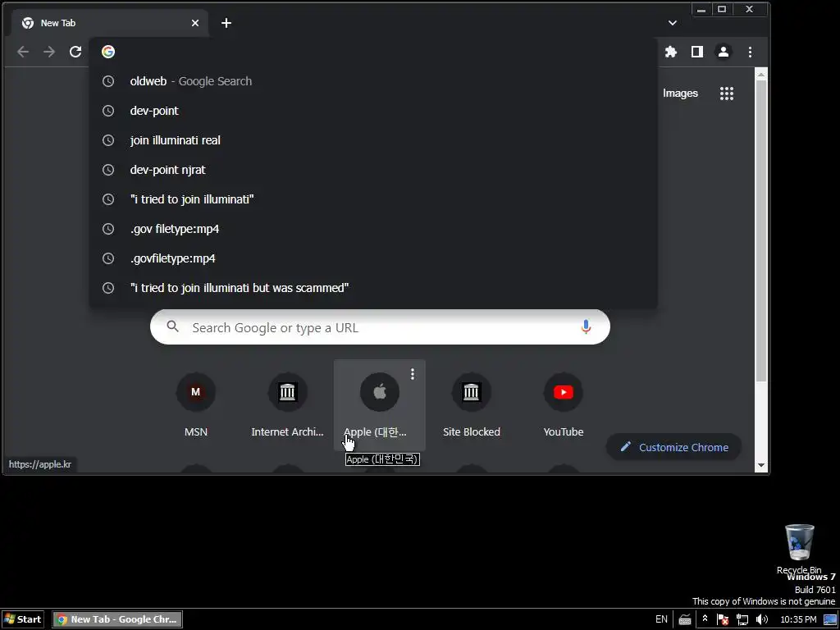Close the New Tab tab
840x630 pixels.
(195, 22)
